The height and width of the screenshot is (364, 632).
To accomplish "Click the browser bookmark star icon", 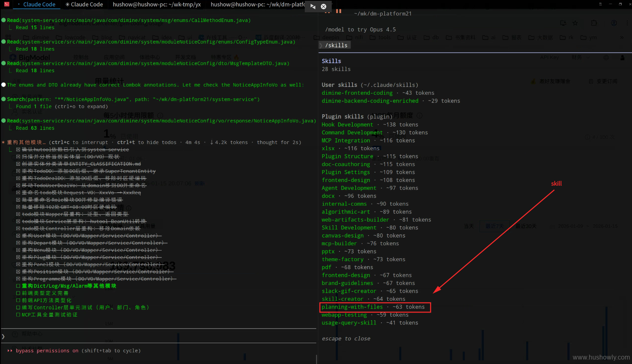I will tap(575, 23).
